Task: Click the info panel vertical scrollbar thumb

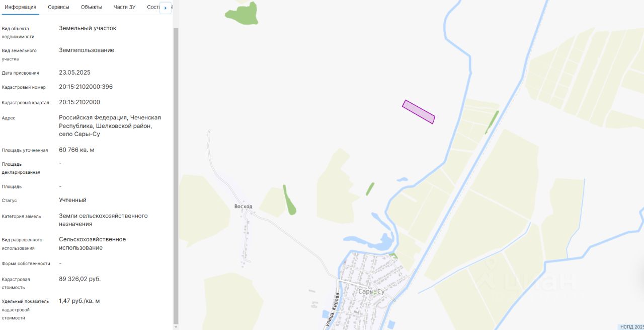Action: (176, 175)
